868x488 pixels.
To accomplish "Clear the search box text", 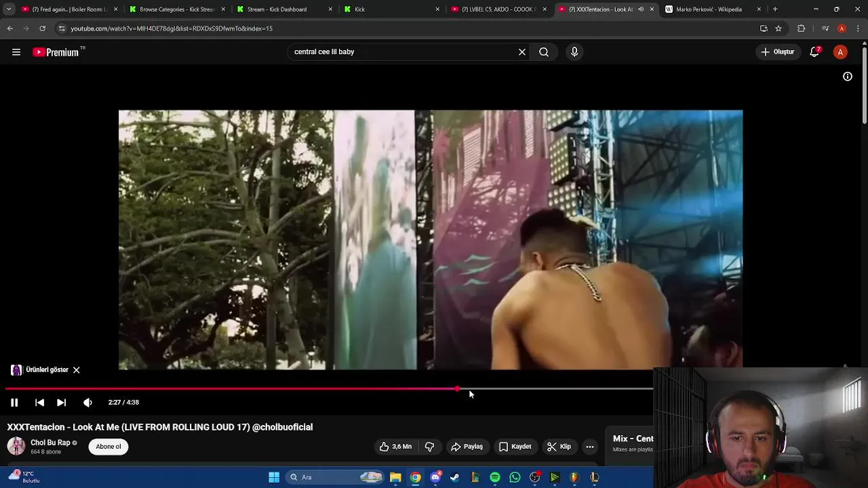I will tap(522, 52).
